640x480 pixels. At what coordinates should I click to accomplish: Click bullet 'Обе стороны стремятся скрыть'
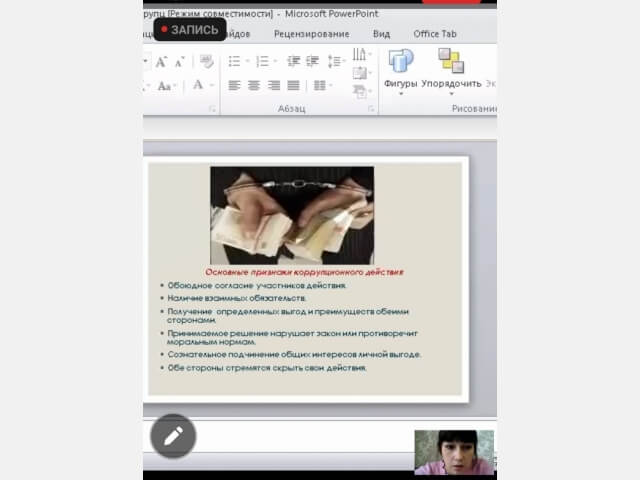[x=267, y=368]
